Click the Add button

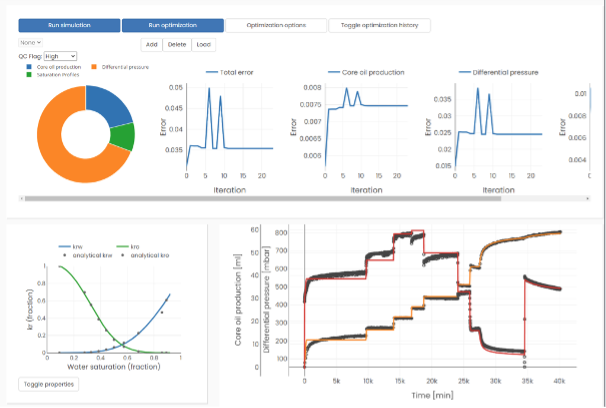click(152, 44)
